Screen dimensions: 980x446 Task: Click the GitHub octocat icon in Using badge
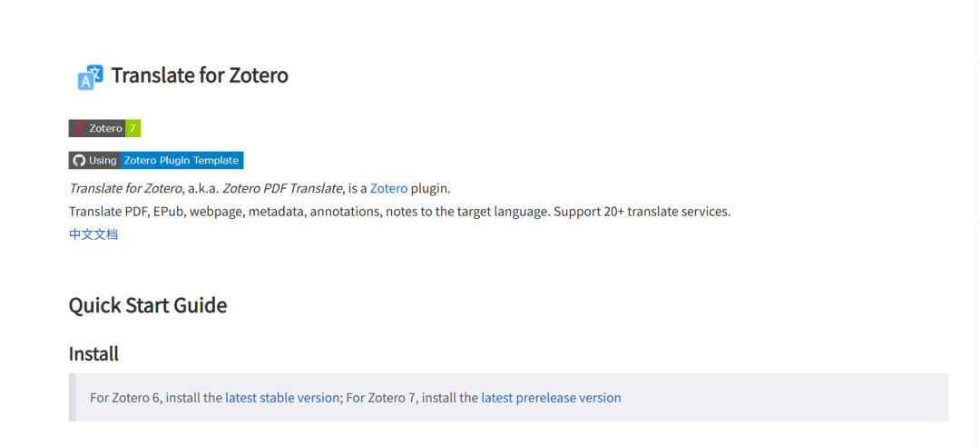tap(79, 160)
